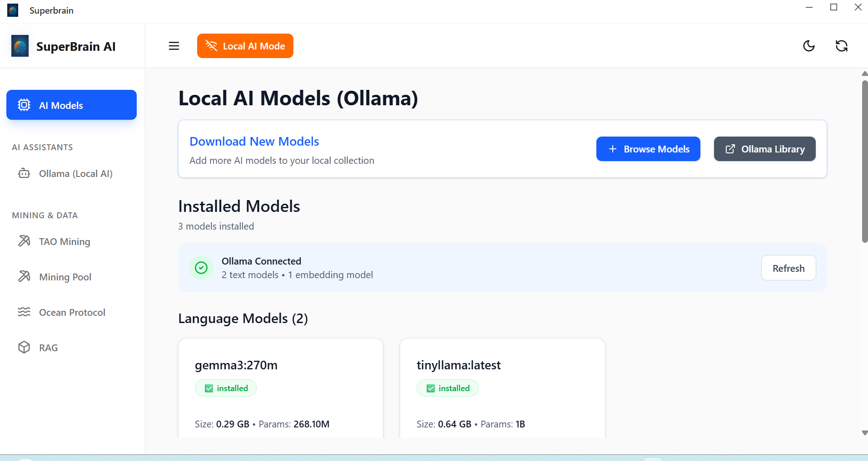
Task: Click the Ollama robot icon in sidebar
Action: [24, 173]
